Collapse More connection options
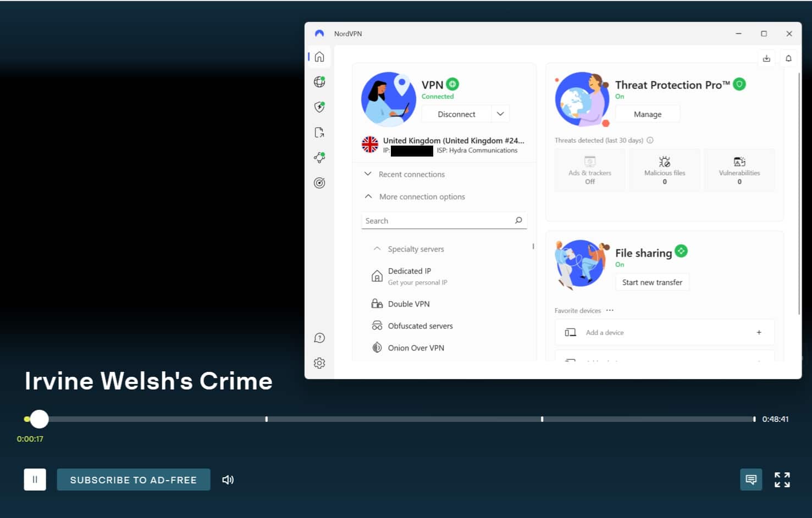This screenshot has width=812, height=518. click(x=415, y=197)
